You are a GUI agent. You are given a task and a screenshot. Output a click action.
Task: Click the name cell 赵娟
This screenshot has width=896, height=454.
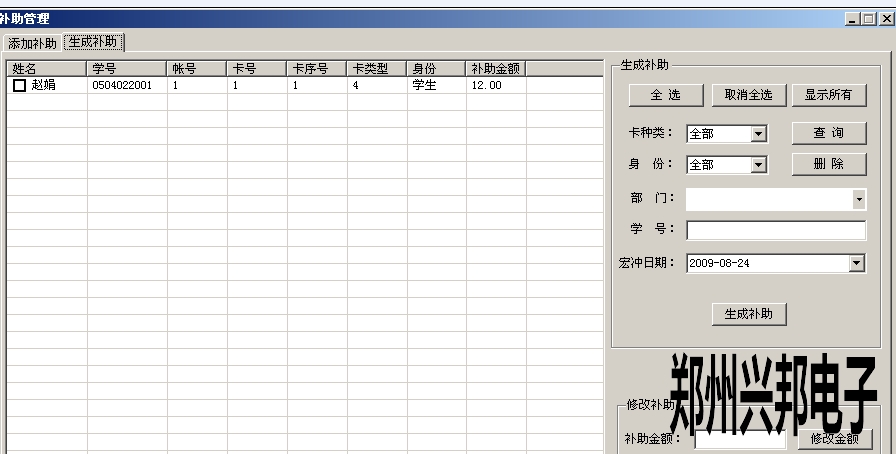pos(43,85)
